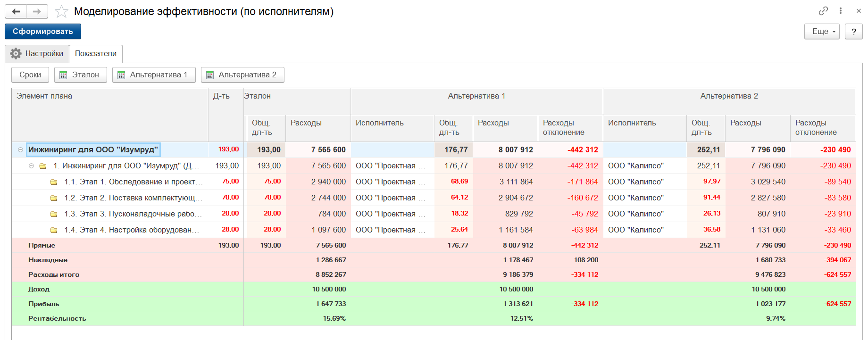Image resolution: width=868 pixels, height=340 pixels.
Task: Collapse the top-level Инжиниринг для ООО "Изумруд" row
Action: 20,150
